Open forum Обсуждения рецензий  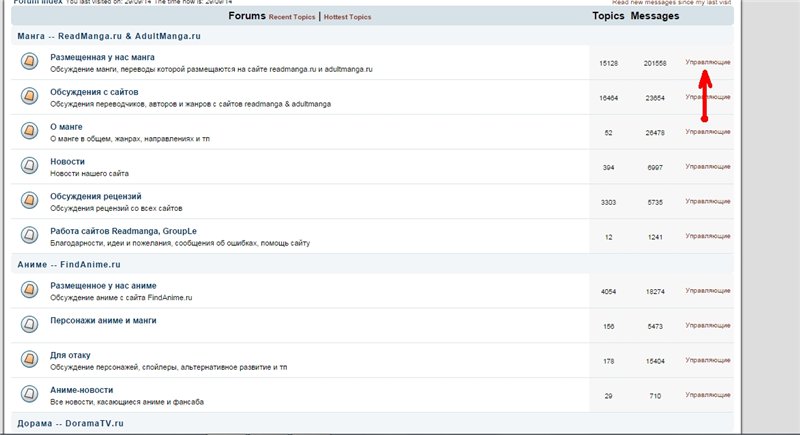click(95, 196)
